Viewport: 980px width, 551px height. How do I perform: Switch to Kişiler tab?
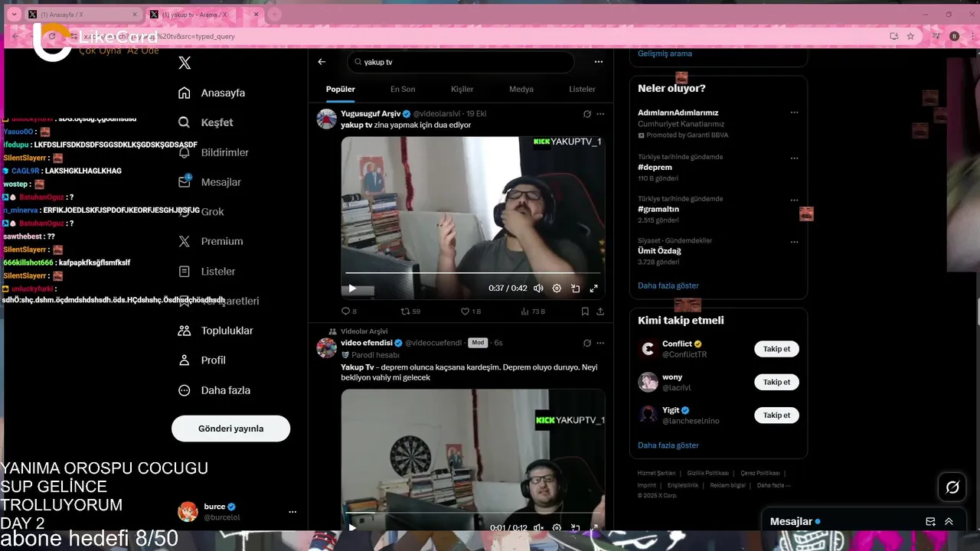click(462, 89)
